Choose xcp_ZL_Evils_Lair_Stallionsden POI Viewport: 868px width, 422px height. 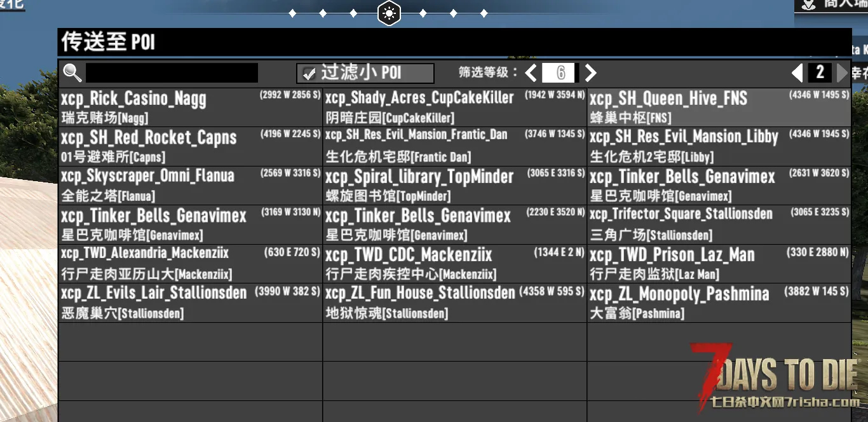[x=191, y=303]
